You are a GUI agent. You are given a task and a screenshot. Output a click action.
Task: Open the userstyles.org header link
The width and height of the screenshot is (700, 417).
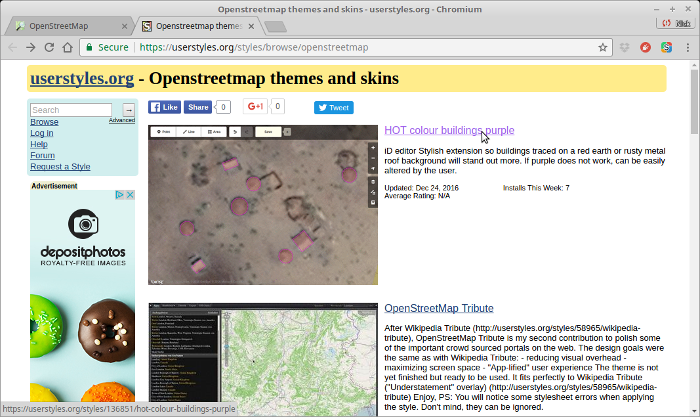tap(82, 79)
